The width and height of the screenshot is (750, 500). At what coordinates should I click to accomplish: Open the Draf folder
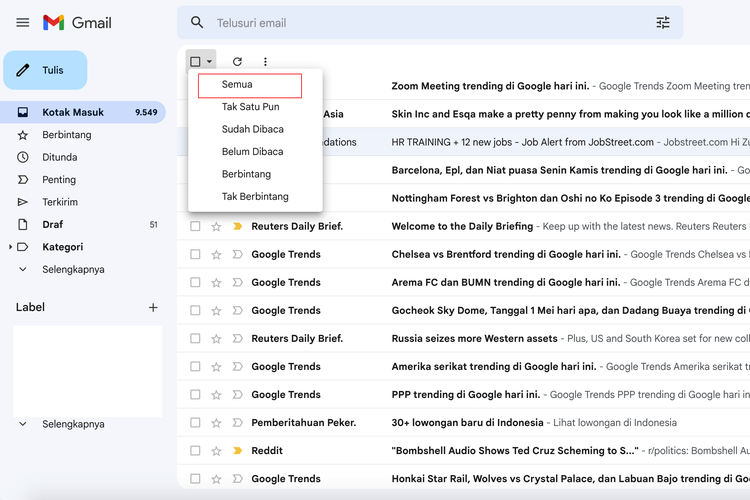83,225
